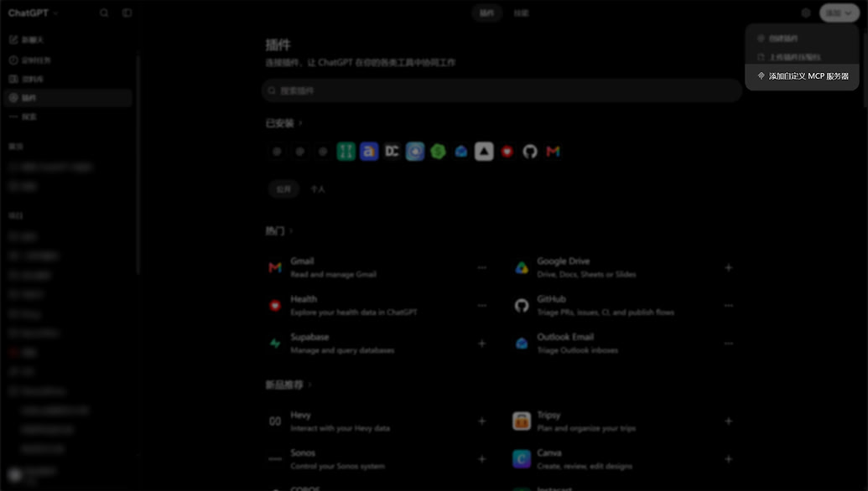
Task: Toggle the sidebar with the panel icon
Action: pyautogui.click(x=127, y=13)
